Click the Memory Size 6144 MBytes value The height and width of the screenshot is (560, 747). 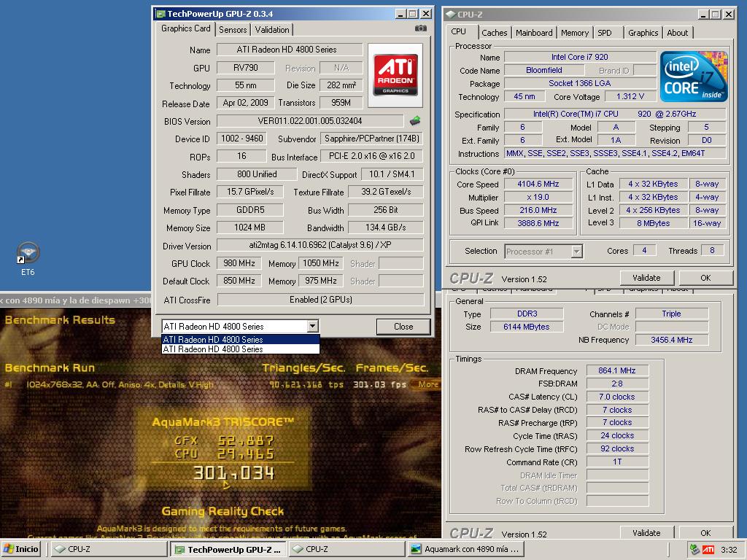click(x=527, y=327)
